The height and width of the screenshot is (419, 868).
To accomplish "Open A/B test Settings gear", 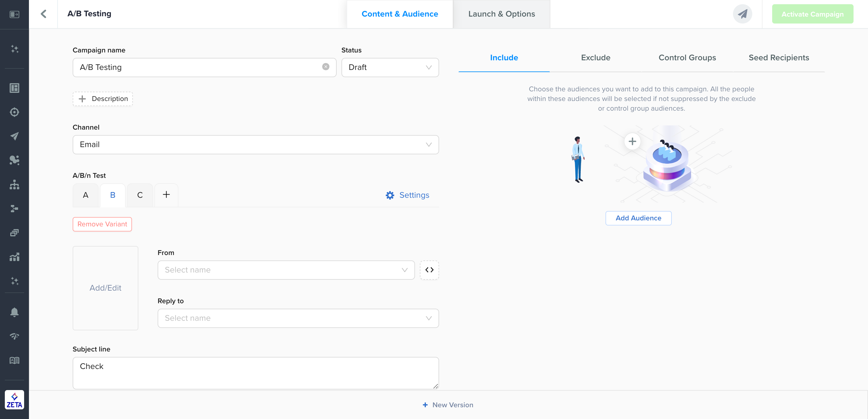I will (407, 195).
